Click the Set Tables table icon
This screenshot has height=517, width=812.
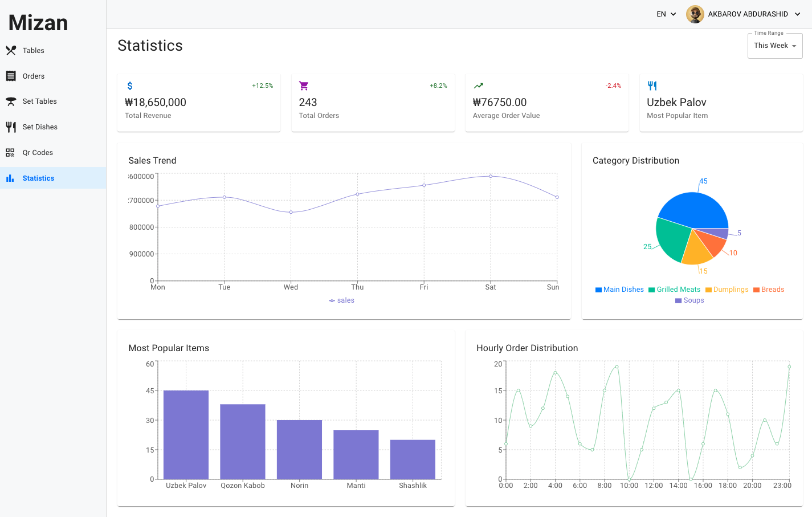(x=11, y=101)
